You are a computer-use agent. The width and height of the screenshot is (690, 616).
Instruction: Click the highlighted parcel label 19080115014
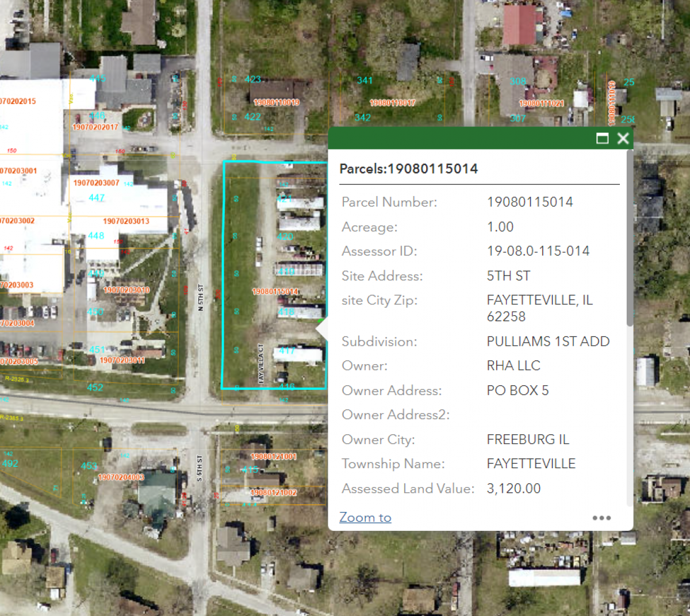coord(275,292)
